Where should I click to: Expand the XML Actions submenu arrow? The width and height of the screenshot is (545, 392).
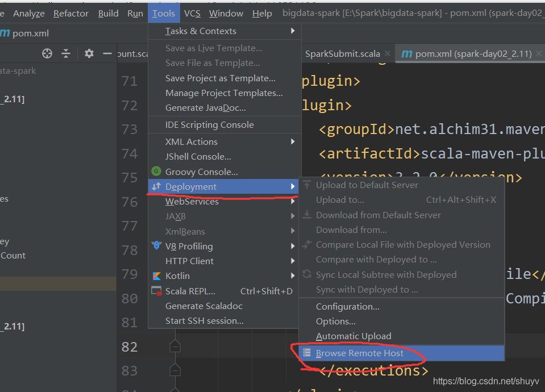(293, 141)
